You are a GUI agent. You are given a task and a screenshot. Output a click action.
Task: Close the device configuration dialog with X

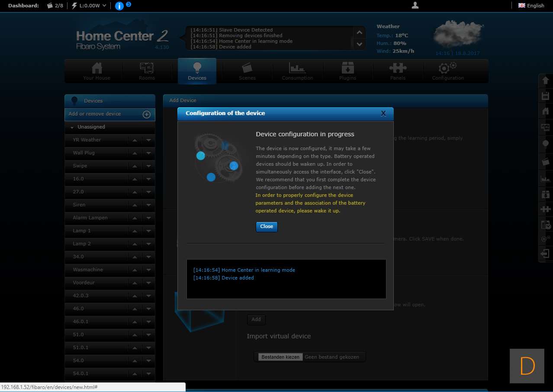coord(383,113)
